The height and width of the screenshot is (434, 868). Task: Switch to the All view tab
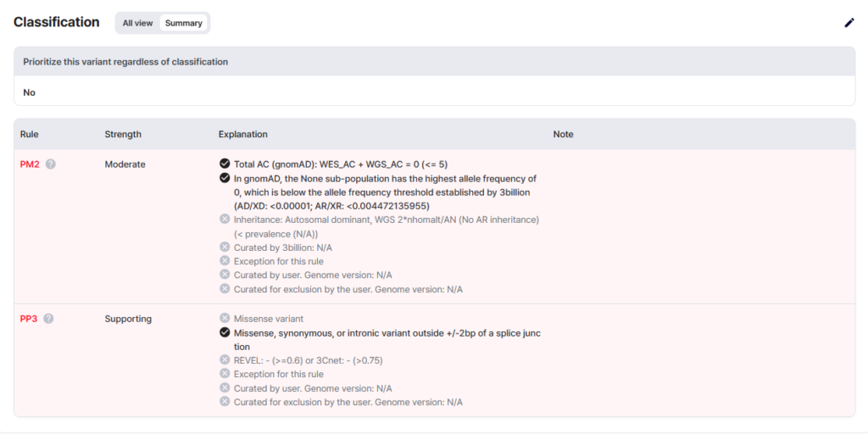click(137, 23)
